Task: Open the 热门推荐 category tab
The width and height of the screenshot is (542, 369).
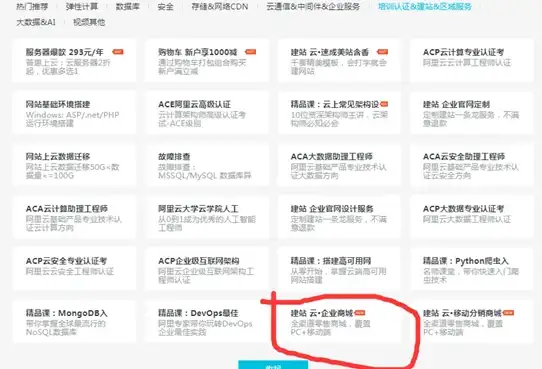Action: (x=32, y=6)
